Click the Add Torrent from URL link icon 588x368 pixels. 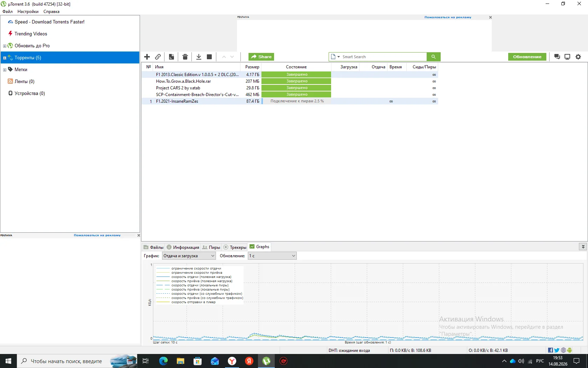click(158, 57)
